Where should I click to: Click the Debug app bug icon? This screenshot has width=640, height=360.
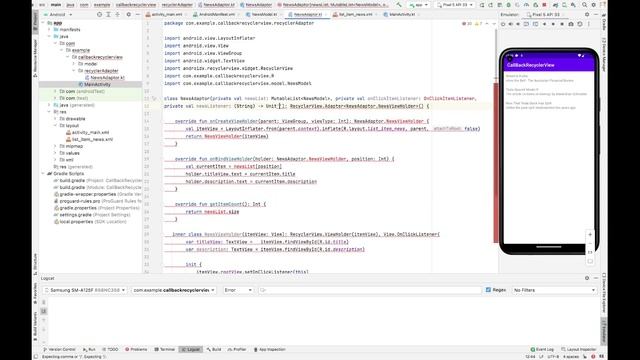pos(509,5)
